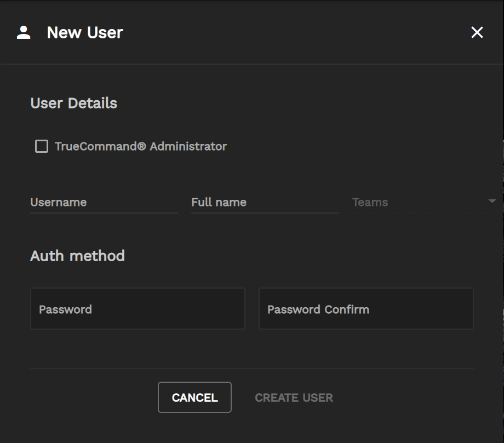
Task: Close the New User dialog with X
Action: [477, 32]
